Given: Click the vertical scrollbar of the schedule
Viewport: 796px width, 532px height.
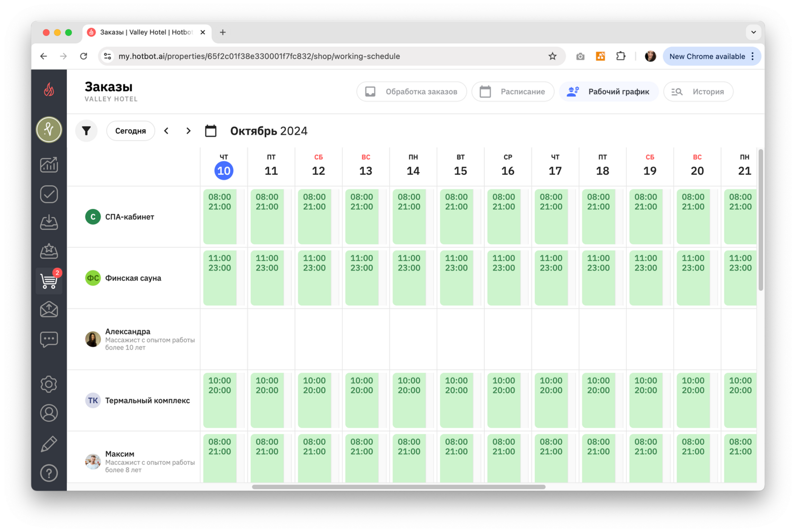Looking at the screenshot, I should [x=761, y=220].
